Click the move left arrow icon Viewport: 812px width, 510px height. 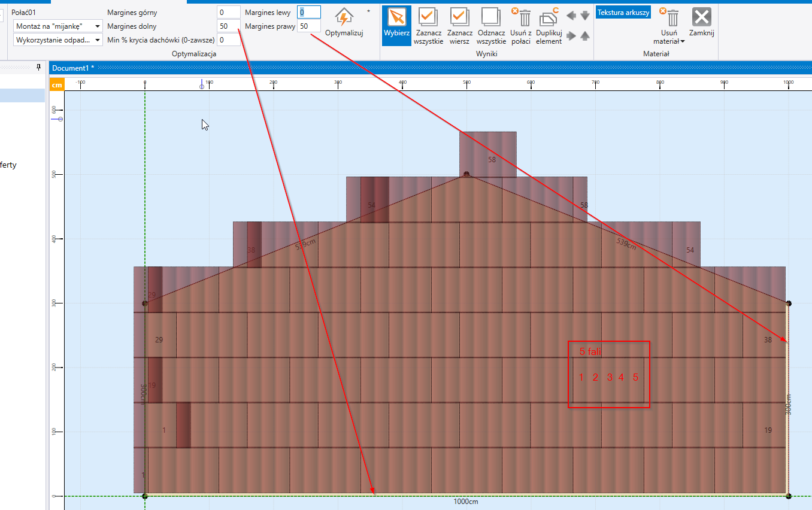click(571, 16)
